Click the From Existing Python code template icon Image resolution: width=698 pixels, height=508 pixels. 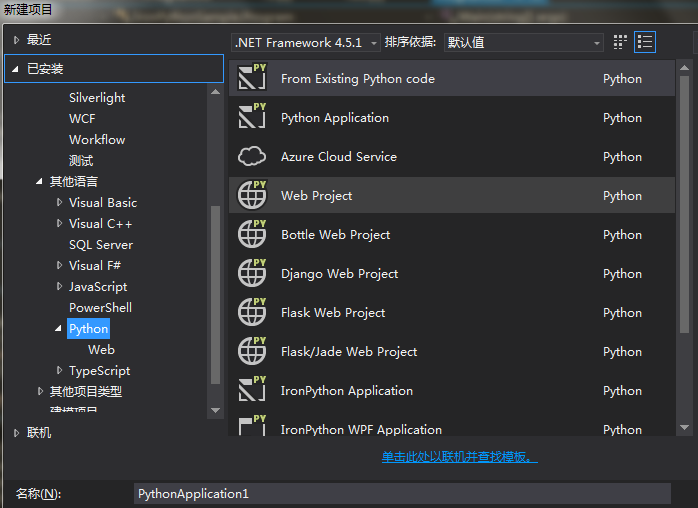[252, 78]
